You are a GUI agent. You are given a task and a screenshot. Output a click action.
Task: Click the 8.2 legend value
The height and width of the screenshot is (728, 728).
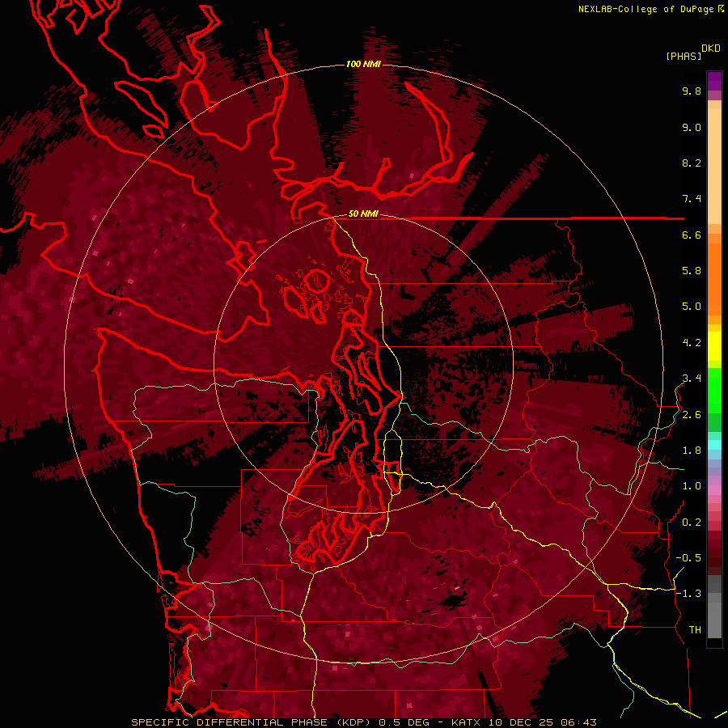[x=692, y=163]
